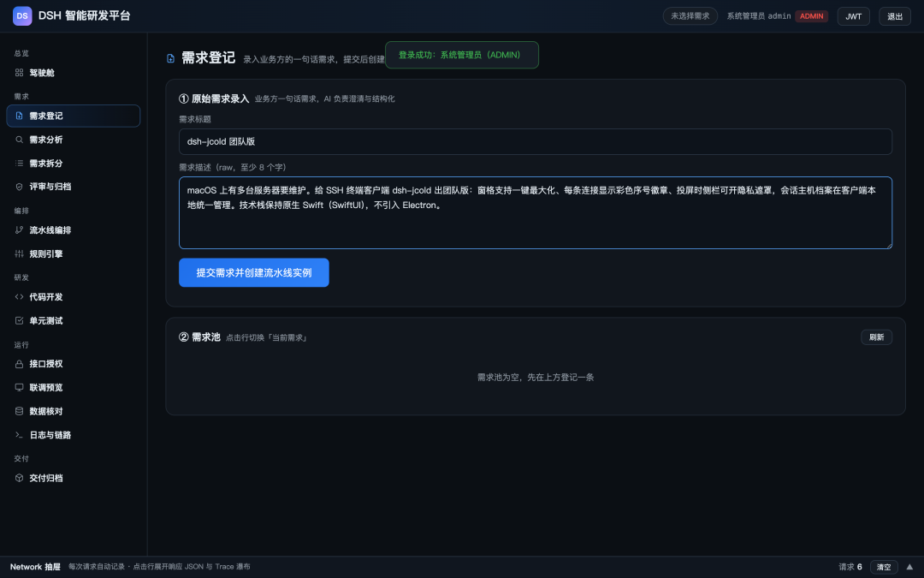924x578 pixels.
Task: Click the 需求拆分 list icon
Action: (x=19, y=164)
